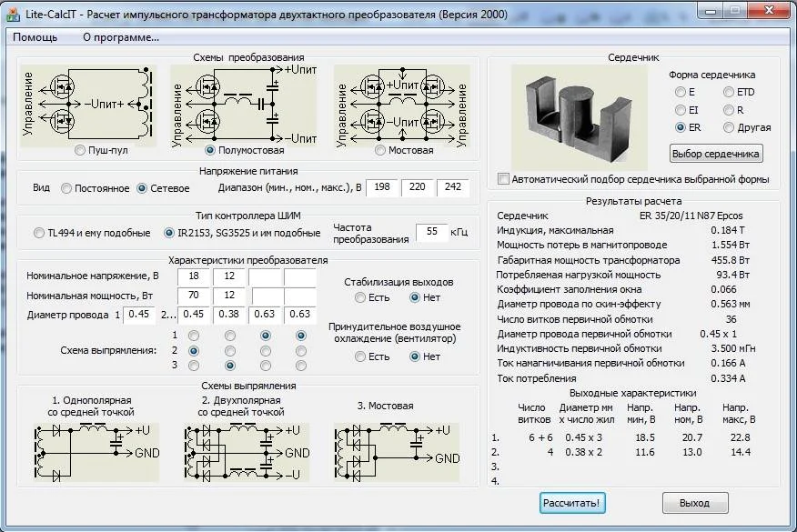This screenshot has width=797, height=532.
Task: Click output 2 nominal voltage 13.0
Action: pos(691,453)
